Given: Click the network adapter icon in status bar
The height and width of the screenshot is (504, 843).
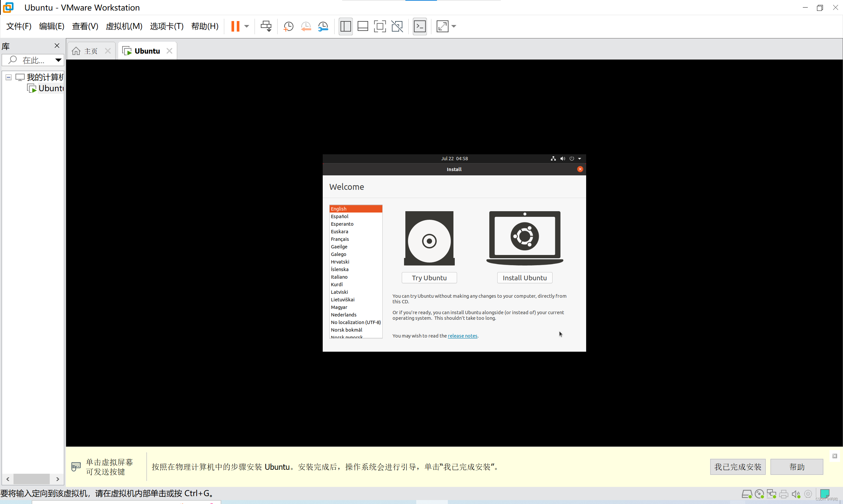Looking at the screenshot, I should [772, 494].
